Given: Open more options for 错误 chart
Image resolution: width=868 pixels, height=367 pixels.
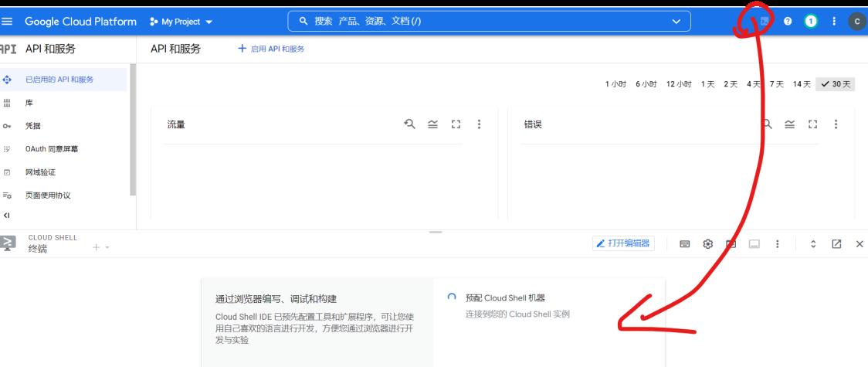Looking at the screenshot, I should tap(836, 124).
